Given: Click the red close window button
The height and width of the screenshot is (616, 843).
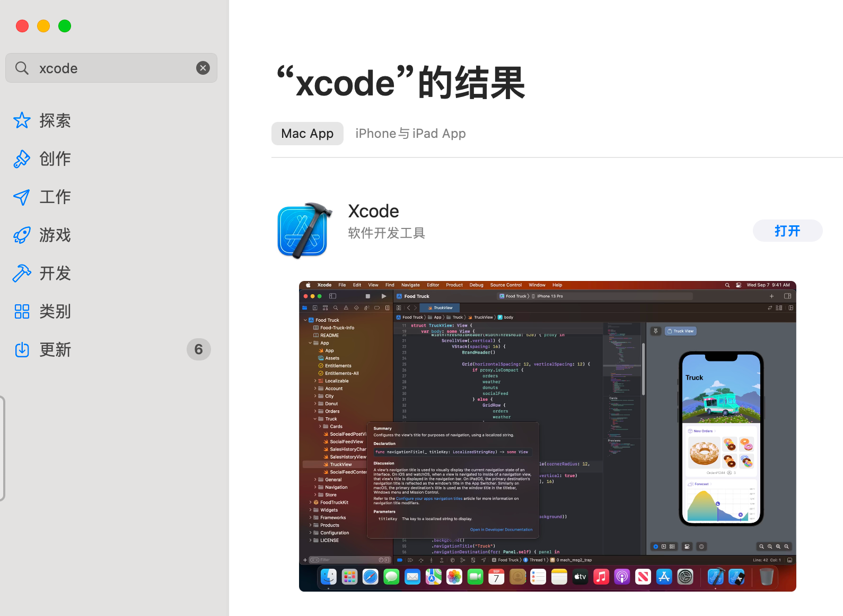Looking at the screenshot, I should point(22,26).
